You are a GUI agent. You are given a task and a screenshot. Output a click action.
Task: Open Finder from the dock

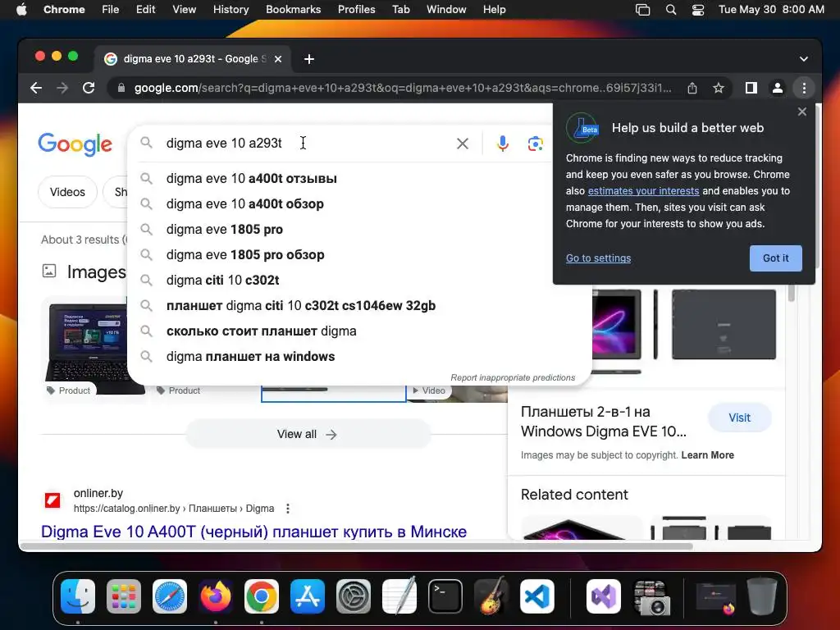(x=78, y=596)
